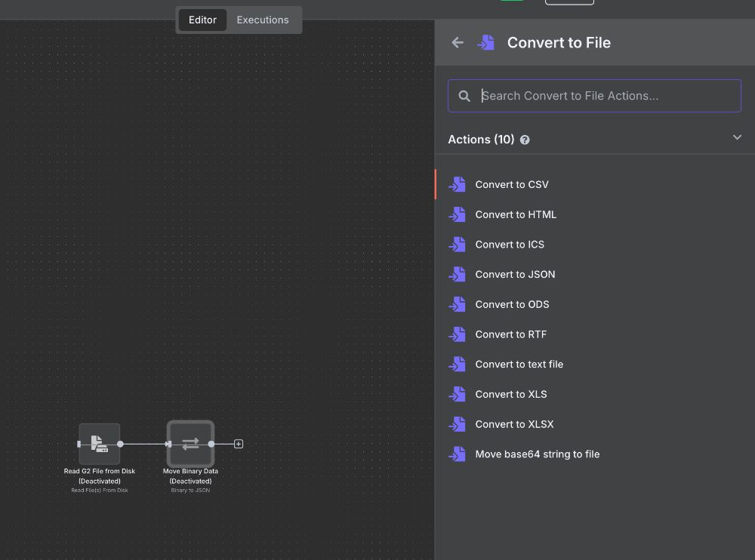Image resolution: width=755 pixels, height=560 pixels.
Task: Click the Convert to ICS file icon
Action: tap(457, 245)
